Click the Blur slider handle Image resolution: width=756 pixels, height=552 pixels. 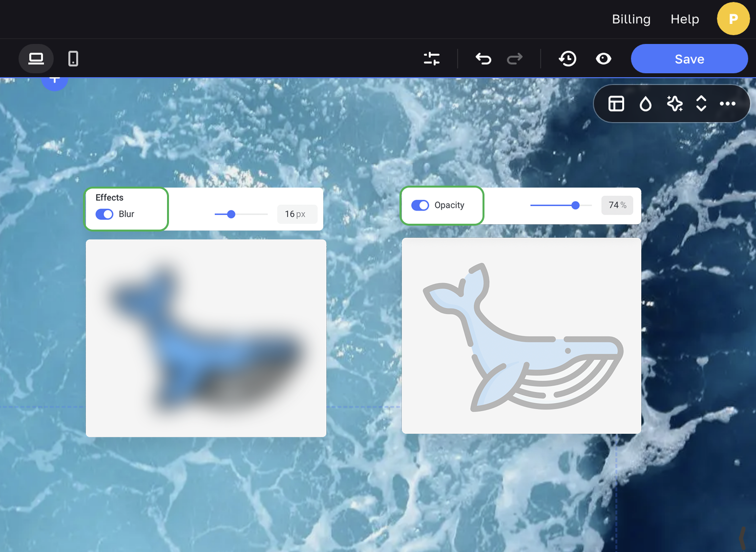point(231,214)
